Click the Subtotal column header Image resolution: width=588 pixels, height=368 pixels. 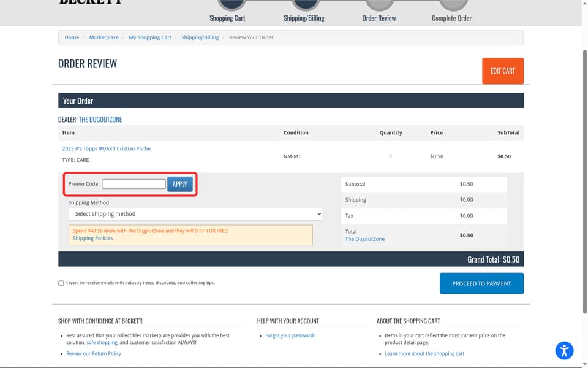pos(508,133)
